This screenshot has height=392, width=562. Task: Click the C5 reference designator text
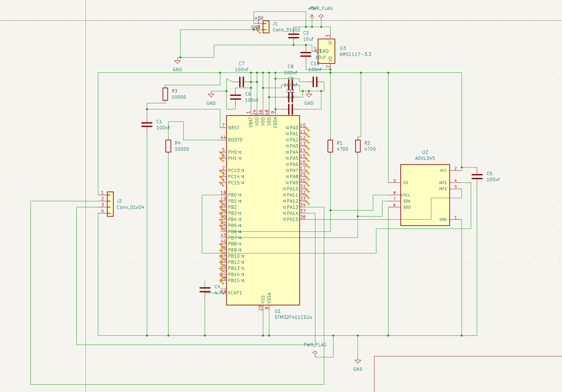pyautogui.click(x=490, y=174)
